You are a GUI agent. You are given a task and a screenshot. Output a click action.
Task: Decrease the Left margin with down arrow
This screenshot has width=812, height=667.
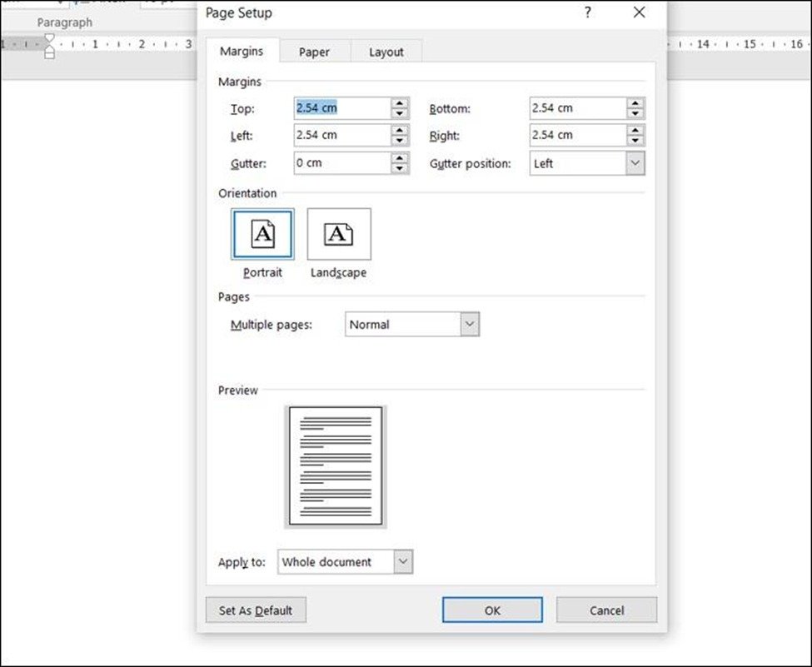pyautogui.click(x=399, y=141)
